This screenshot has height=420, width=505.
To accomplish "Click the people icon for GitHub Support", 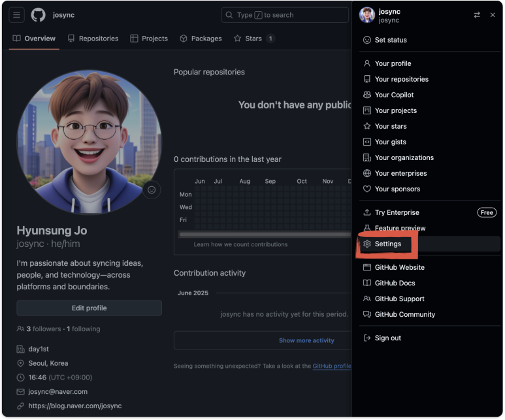I will click(367, 299).
